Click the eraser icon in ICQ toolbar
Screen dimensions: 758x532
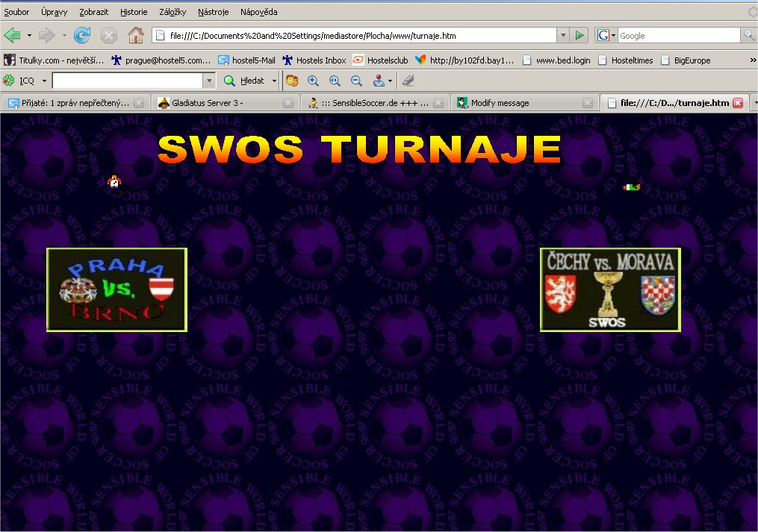click(x=408, y=81)
